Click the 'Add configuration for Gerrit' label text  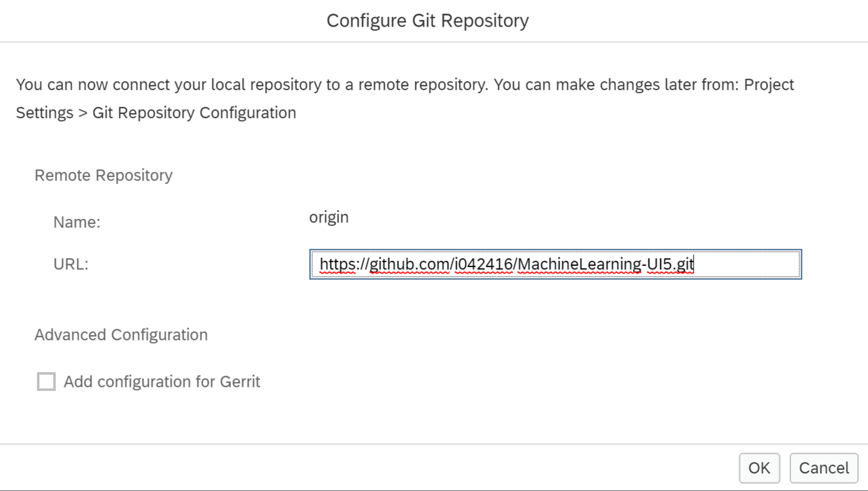162,382
